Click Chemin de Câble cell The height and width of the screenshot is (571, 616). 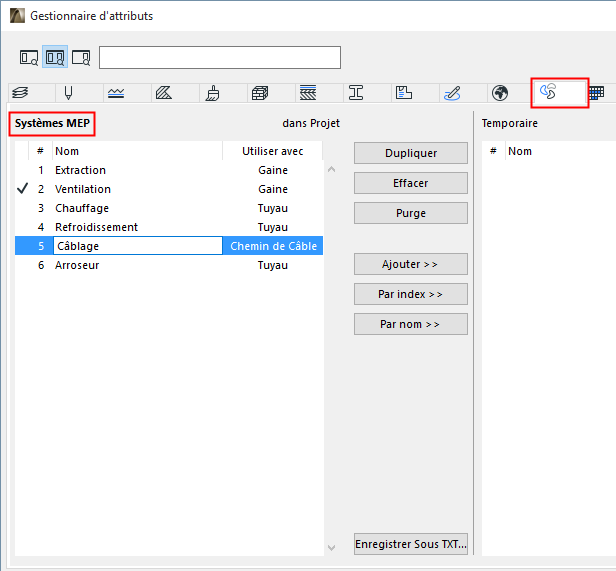(x=273, y=246)
